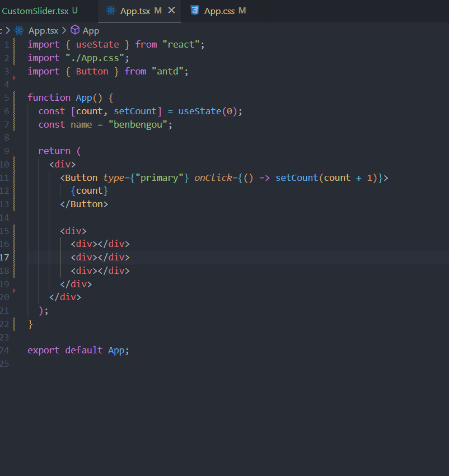Click the opening <div> on line 10
Viewport: 449px width, 476px height.
point(63,164)
